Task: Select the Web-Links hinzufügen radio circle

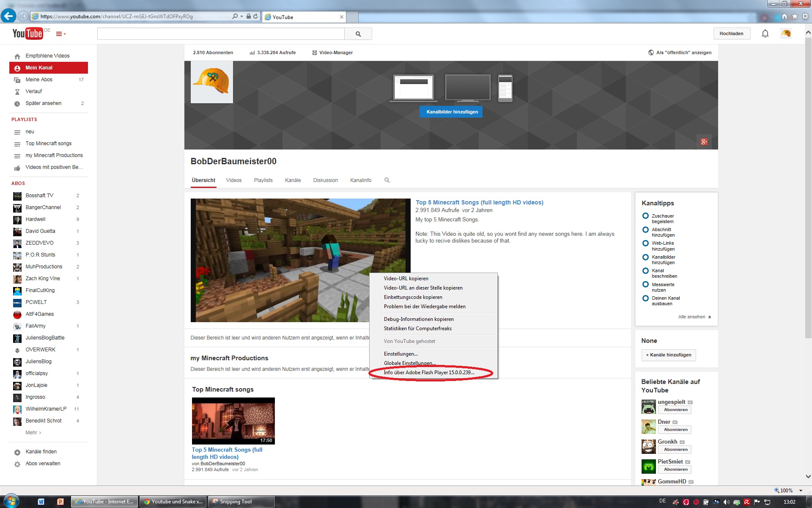Action: [x=645, y=243]
